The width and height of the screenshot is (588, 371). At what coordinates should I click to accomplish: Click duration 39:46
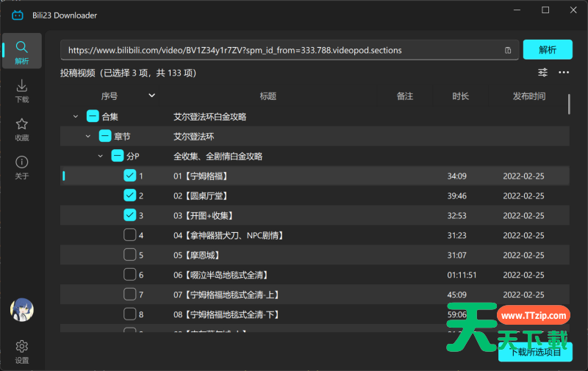[456, 196]
